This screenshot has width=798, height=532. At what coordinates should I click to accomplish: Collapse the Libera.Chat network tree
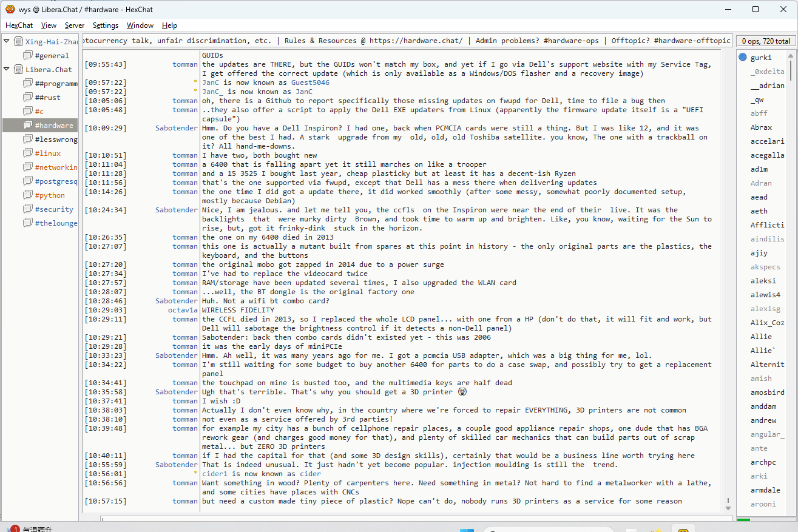tap(7, 70)
